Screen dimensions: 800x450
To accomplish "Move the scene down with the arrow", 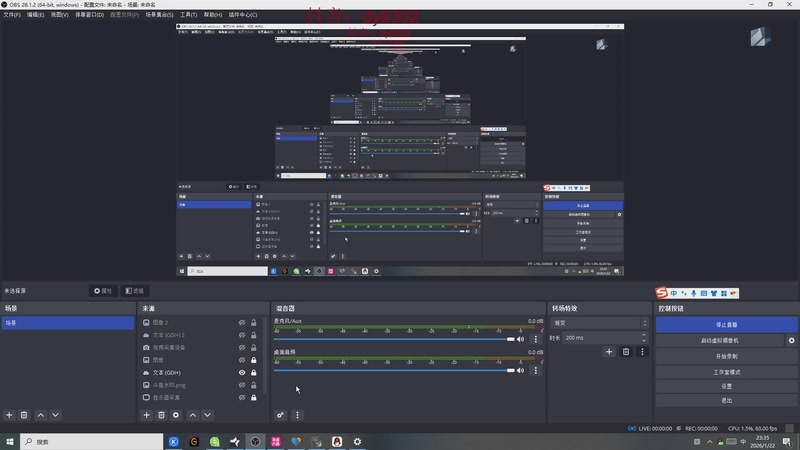I will click(56, 415).
